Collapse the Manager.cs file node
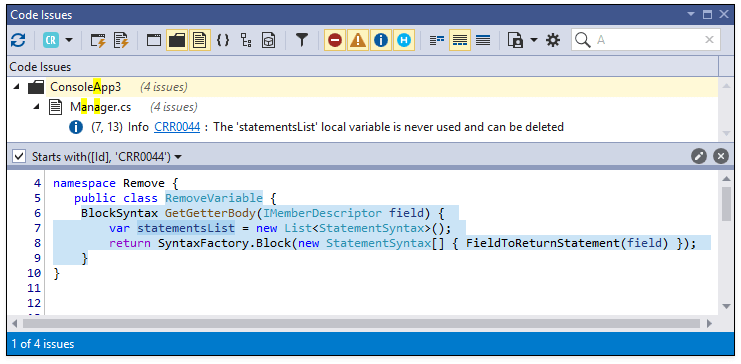 (x=36, y=107)
